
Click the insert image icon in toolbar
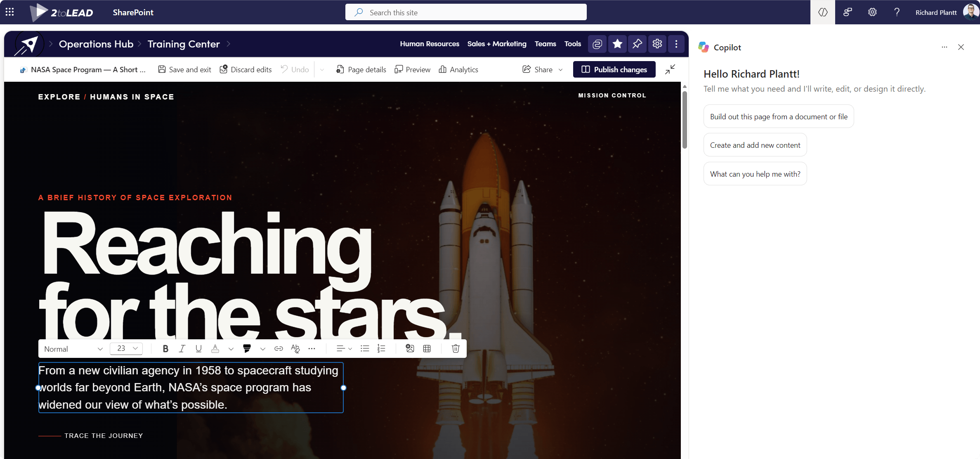(x=410, y=349)
